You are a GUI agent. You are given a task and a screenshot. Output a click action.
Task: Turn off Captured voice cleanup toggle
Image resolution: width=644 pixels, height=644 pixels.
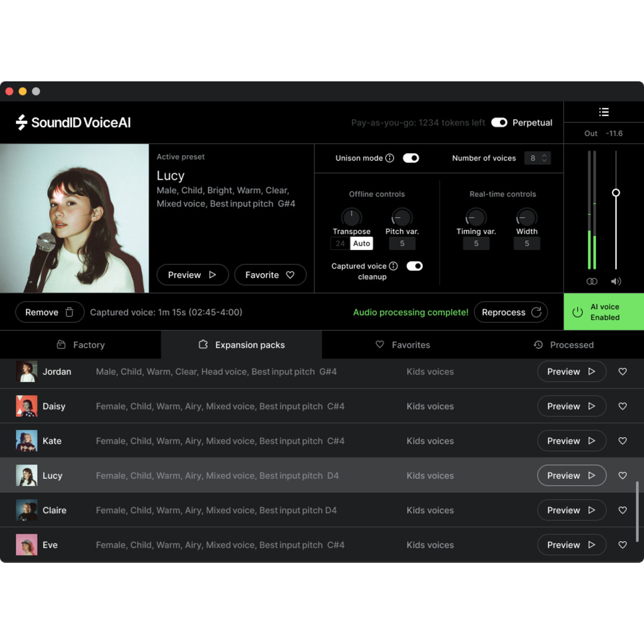(414, 266)
